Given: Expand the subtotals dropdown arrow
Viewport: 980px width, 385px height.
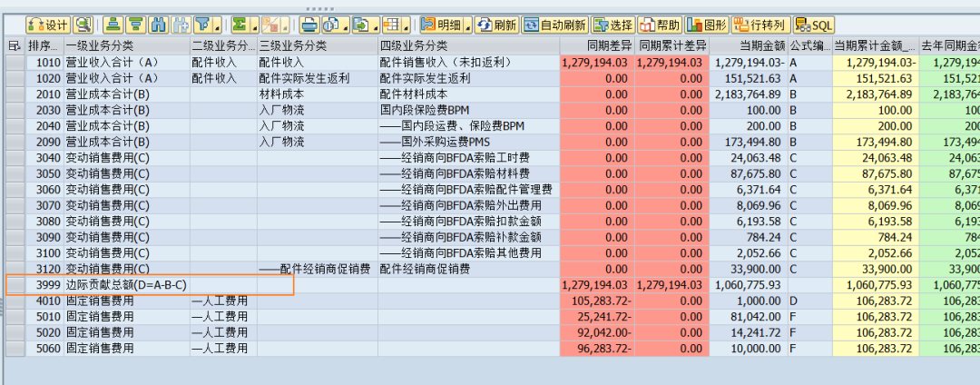Looking at the screenshot, I should click(286, 25).
